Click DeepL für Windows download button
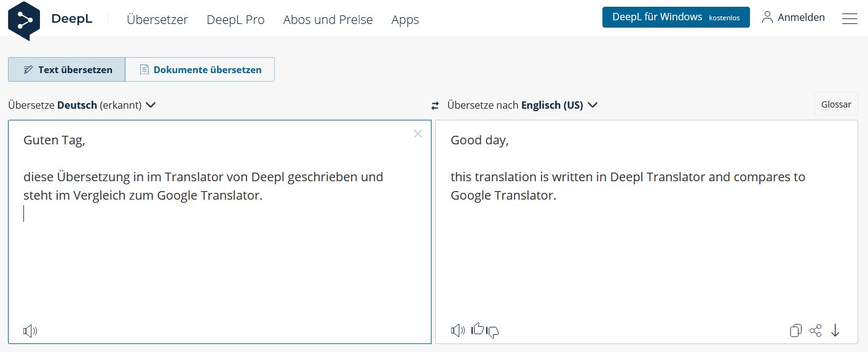868x352 pixels. pos(676,17)
